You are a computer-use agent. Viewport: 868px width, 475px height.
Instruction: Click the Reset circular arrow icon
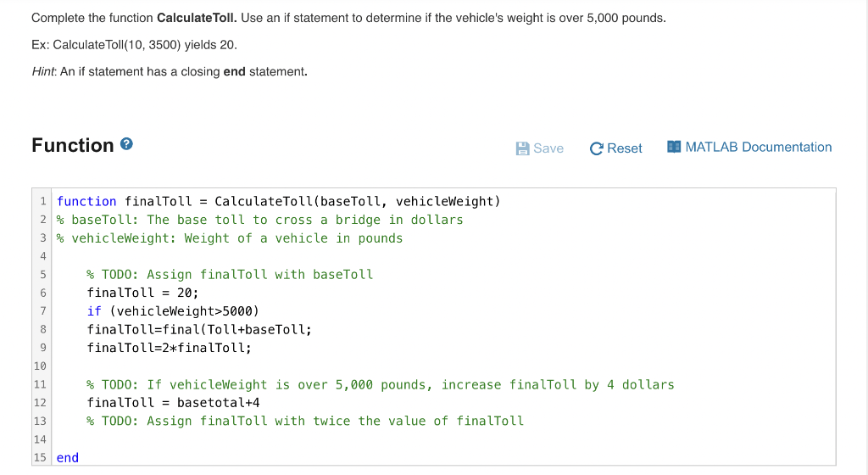[596, 148]
